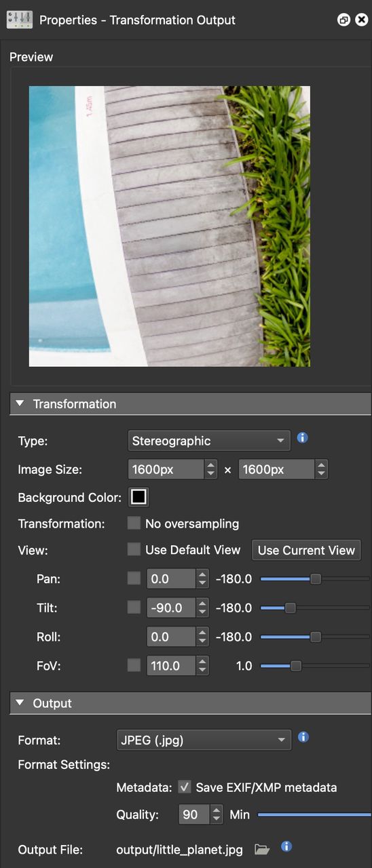
Task: Check Use Default View
Action: click(x=134, y=550)
